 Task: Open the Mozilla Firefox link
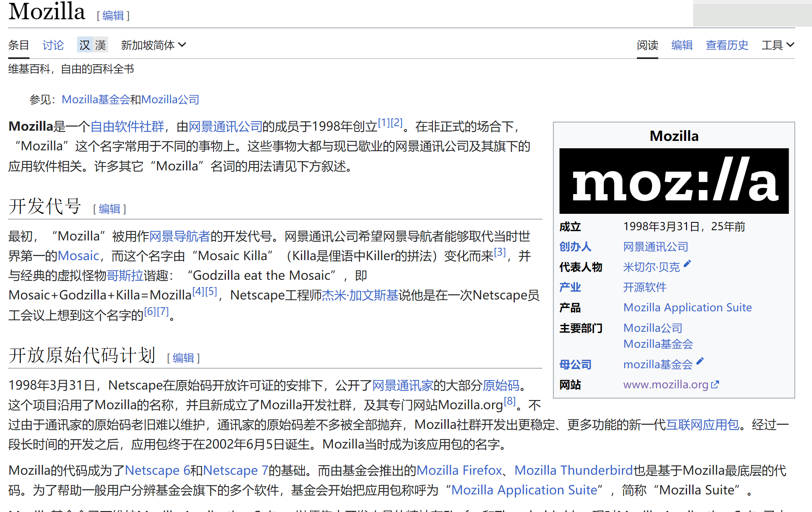click(x=459, y=470)
